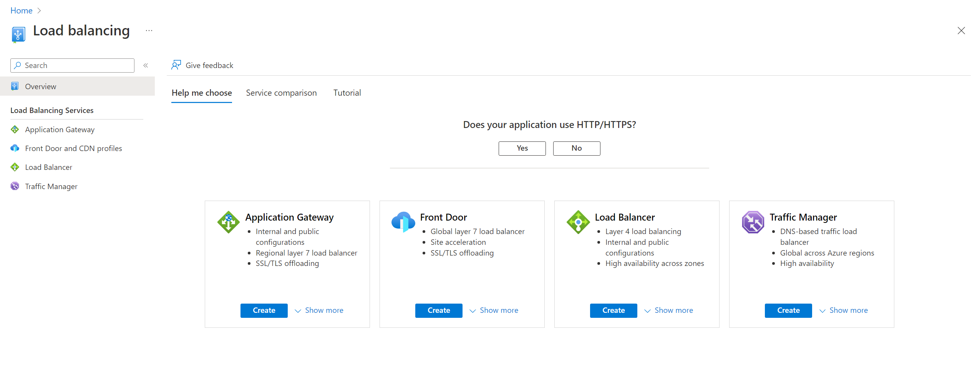Click the Load balancing header icon
This screenshot has width=980, height=387.
(x=18, y=34)
